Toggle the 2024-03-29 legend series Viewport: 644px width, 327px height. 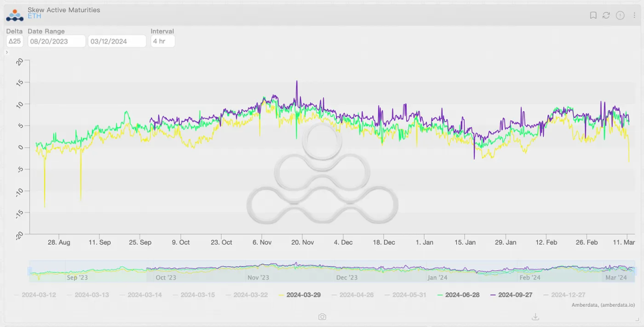click(x=299, y=295)
